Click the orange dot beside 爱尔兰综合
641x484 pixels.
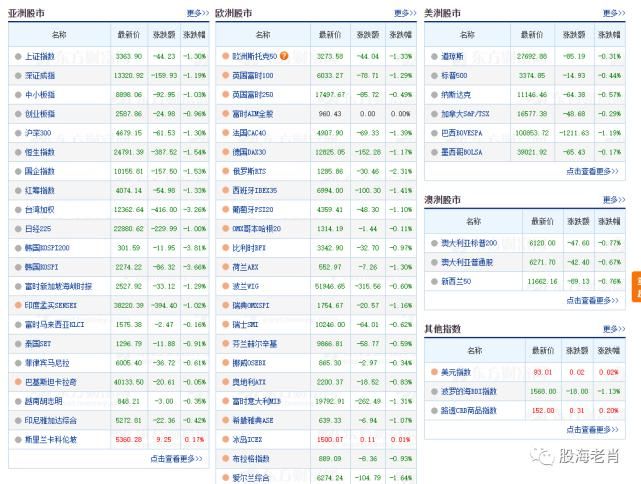(x=226, y=477)
